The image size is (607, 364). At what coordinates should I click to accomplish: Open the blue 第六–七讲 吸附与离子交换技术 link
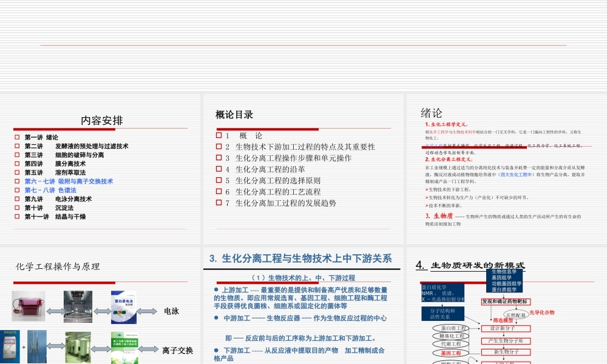click(x=69, y=181)
